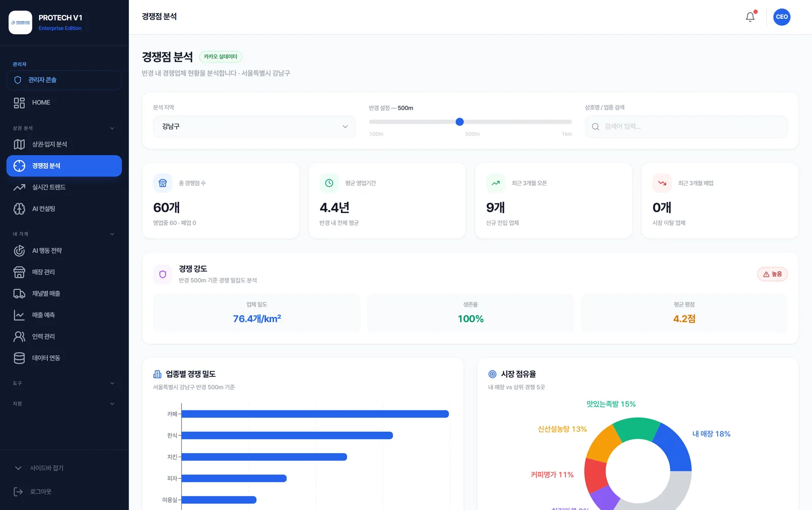Viewport: 812px width, 510px height.
Task: Click the purple shield icon beside 경쟁 강도
Action: pyautogui.click(x=162, y=274)
